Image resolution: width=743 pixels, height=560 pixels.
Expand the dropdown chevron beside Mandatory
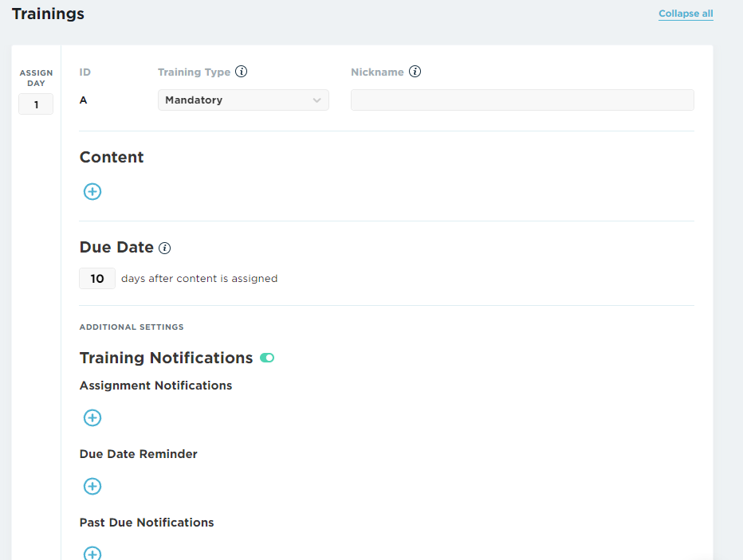click(x=317, y=100)
